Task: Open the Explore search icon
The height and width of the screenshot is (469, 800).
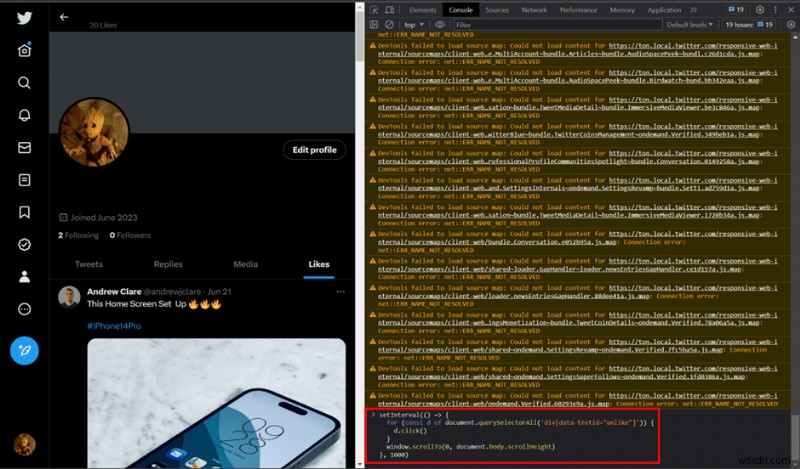Action: point(24,83)
